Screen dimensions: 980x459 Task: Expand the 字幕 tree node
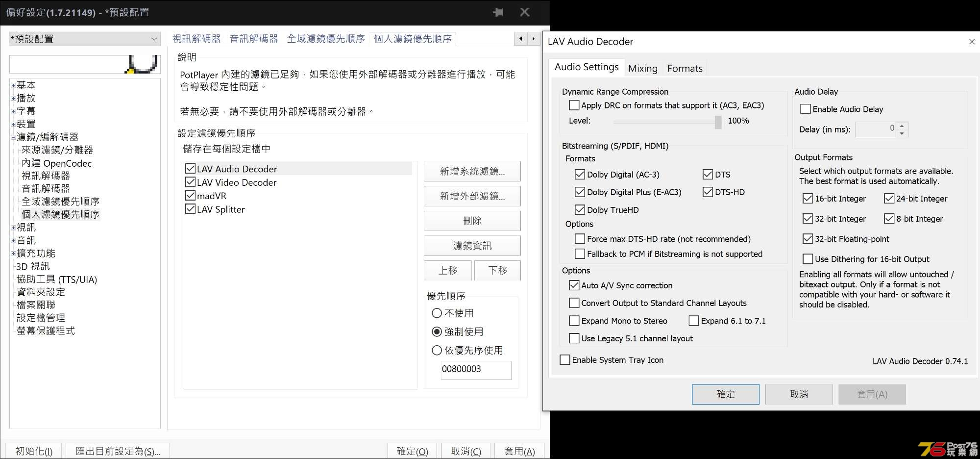click(x=13, y=111)
